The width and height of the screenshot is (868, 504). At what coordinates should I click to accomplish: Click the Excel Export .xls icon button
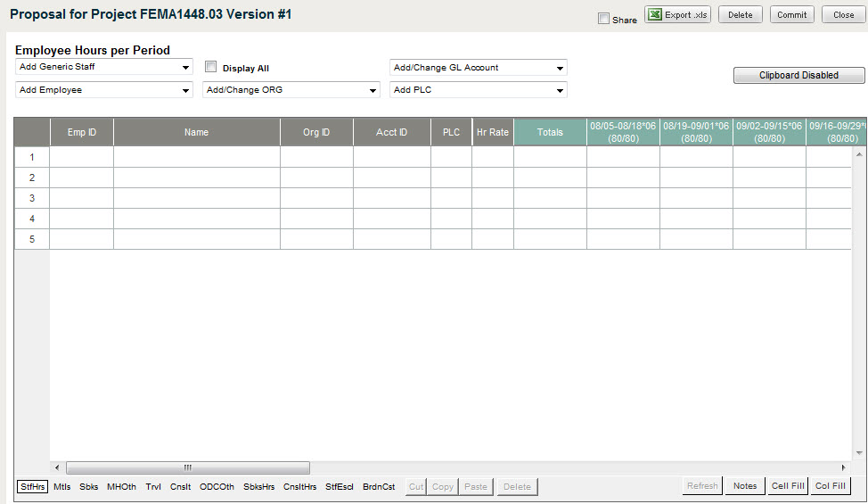(677, 15)
